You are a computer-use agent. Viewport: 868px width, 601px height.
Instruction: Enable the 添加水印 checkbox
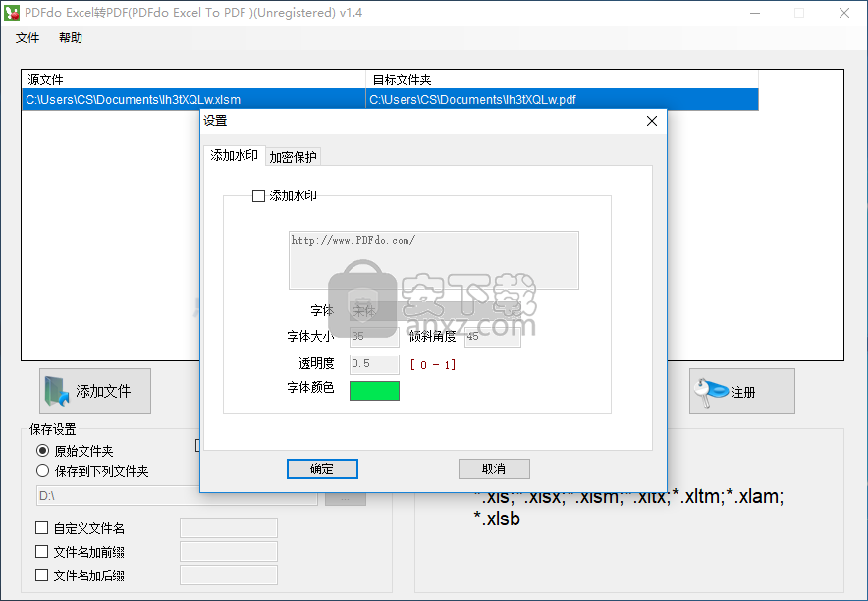[258, 195]
